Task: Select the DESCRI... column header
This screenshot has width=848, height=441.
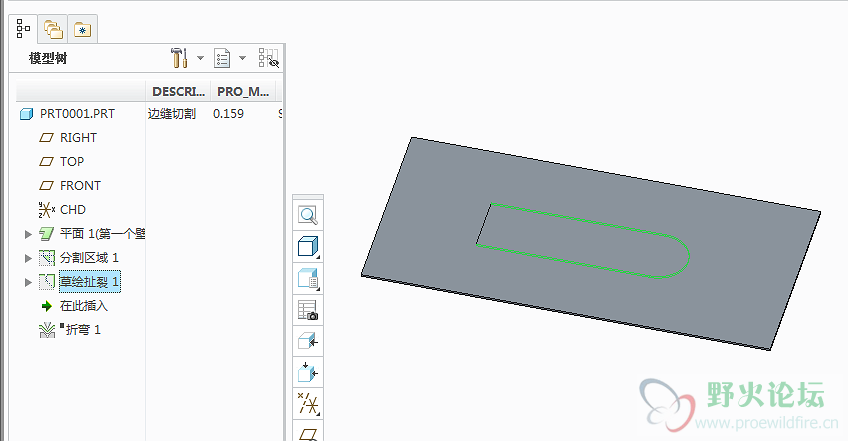Action: pyautogui.click(x=178, y=91)
